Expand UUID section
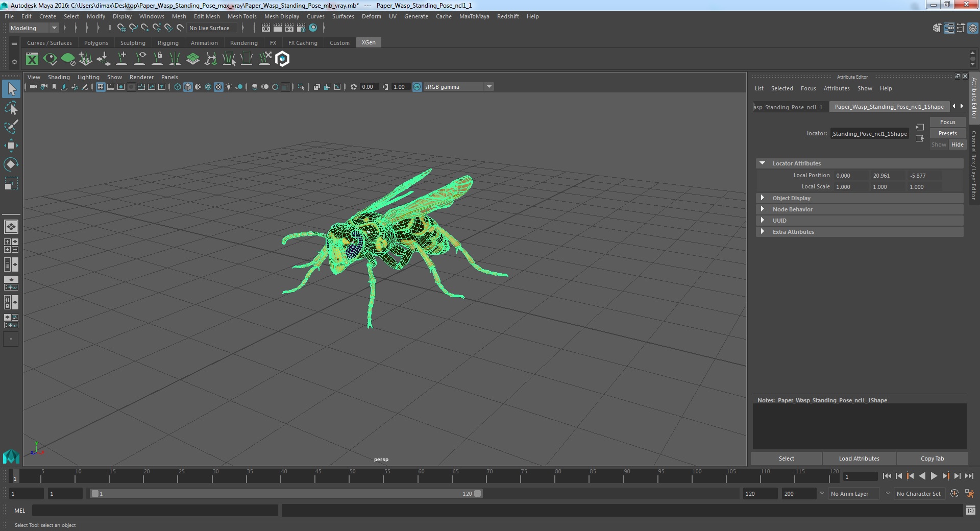Viewport: 980px width, 531px height. pyautogui.click(x=763, y=221)
